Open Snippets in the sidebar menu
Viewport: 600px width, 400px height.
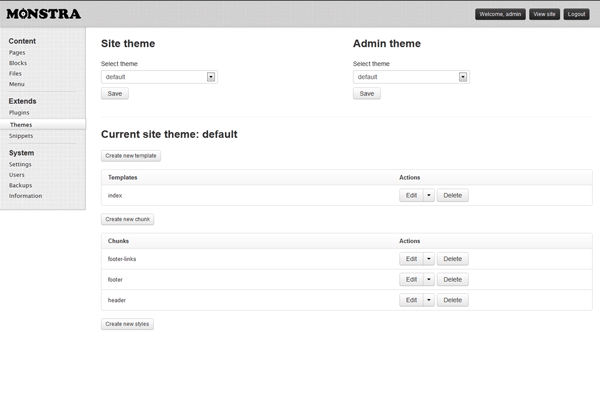(21, 135)
